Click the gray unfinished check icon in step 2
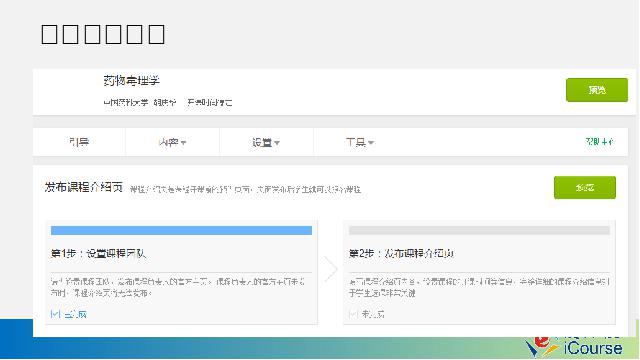 point(353,314)
